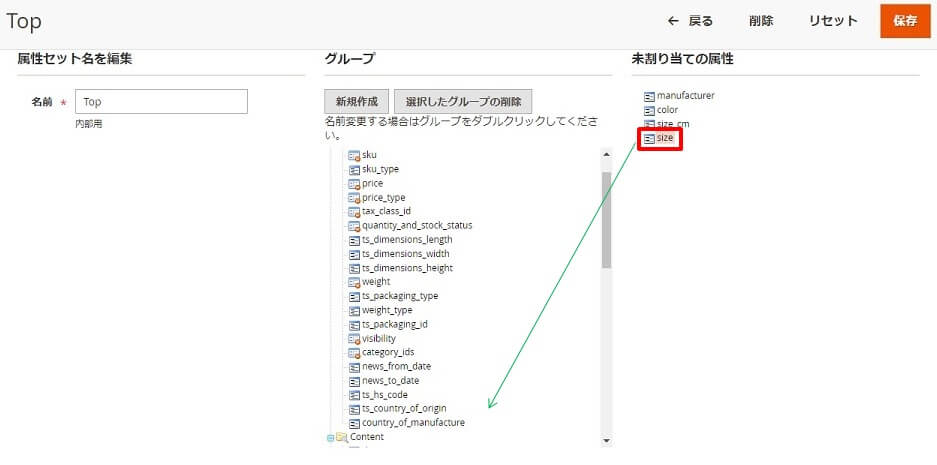Select the ts_dimensions_height tree label
The image size is (937, 465).
tap(408, 268)
